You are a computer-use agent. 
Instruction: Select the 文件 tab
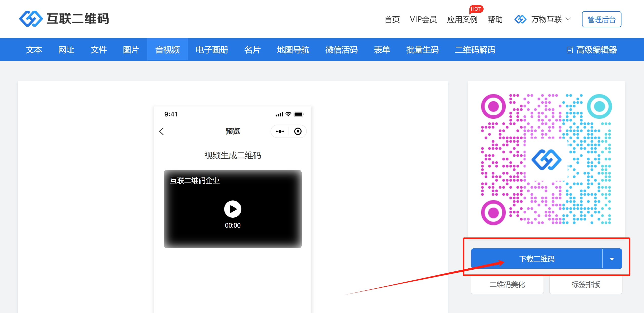point(99,50)
